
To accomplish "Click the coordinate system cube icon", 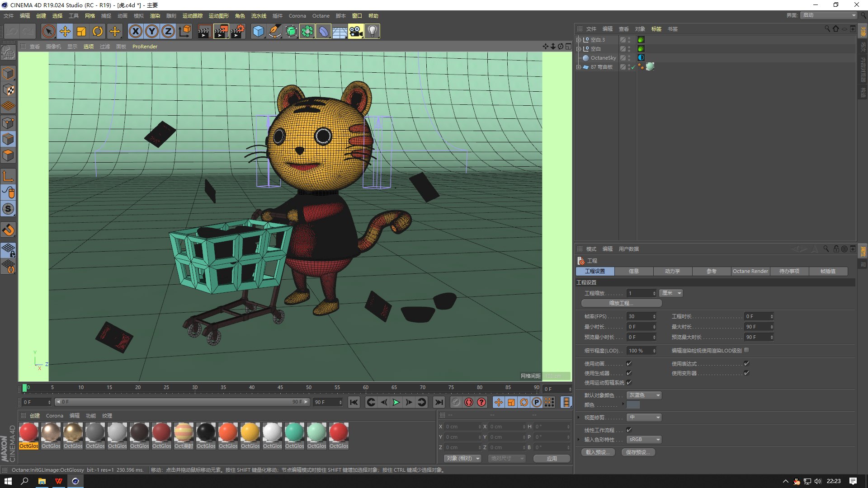I will point(185,31).
